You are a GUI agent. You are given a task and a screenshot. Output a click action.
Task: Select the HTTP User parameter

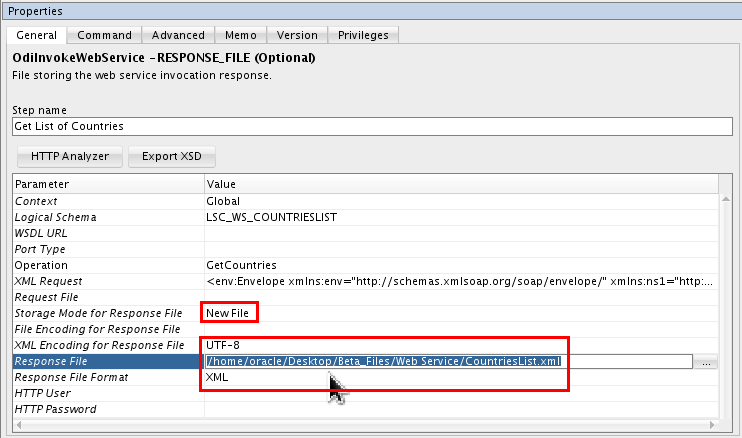(x=108, y=393)
